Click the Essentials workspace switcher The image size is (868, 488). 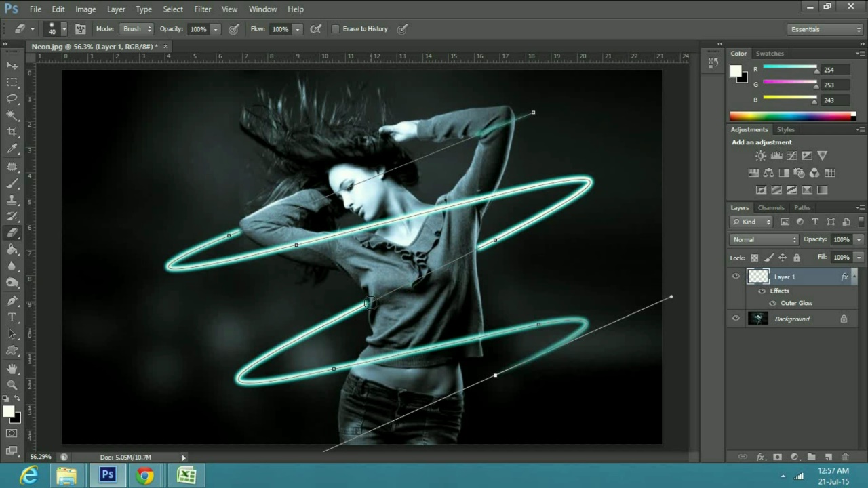point(806,29)
